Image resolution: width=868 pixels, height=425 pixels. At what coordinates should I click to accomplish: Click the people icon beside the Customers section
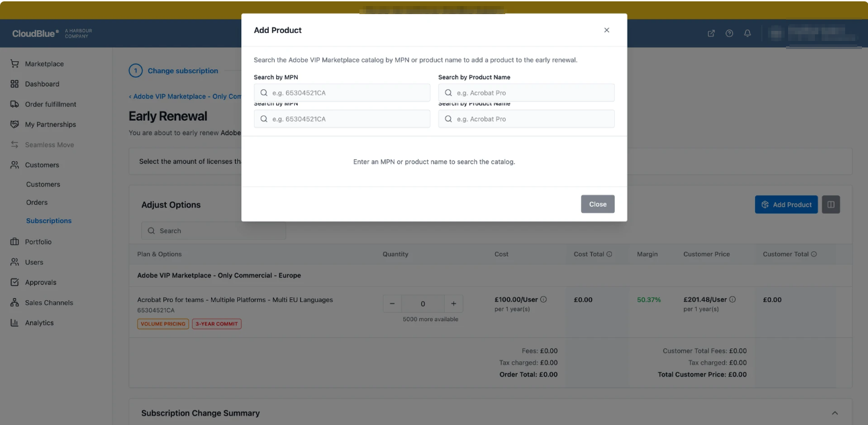(x=15, y=164)
